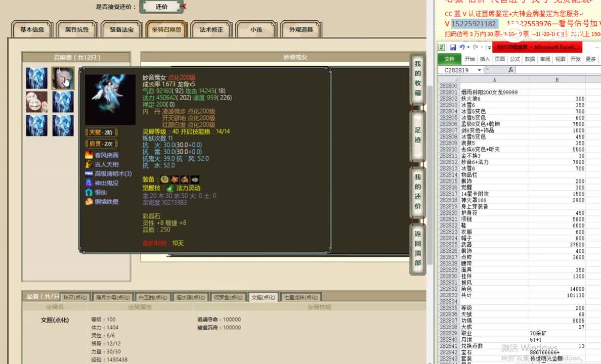
Task: Click the Excel application icon in title bar
Action: coord(442,47)
